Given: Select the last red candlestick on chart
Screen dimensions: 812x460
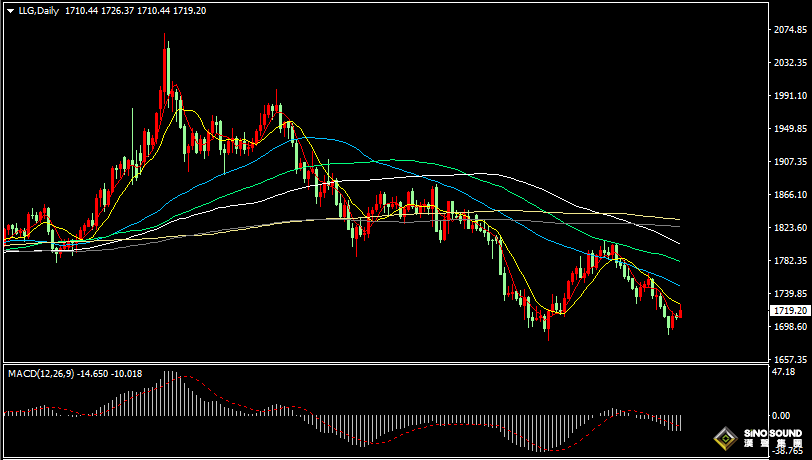Looking at the screenshot, I should pos(680,311).
